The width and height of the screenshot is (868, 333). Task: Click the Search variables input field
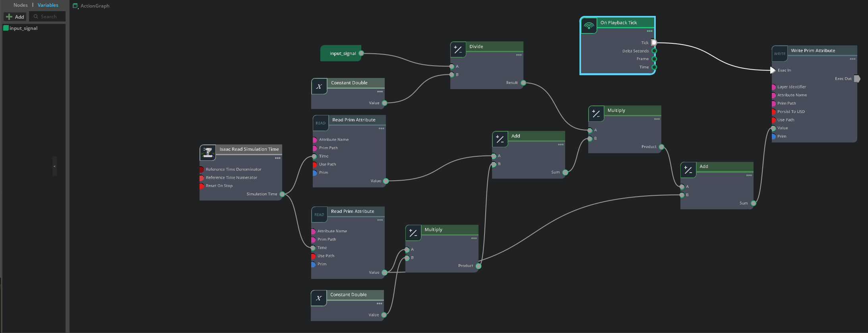click(48, 17)
